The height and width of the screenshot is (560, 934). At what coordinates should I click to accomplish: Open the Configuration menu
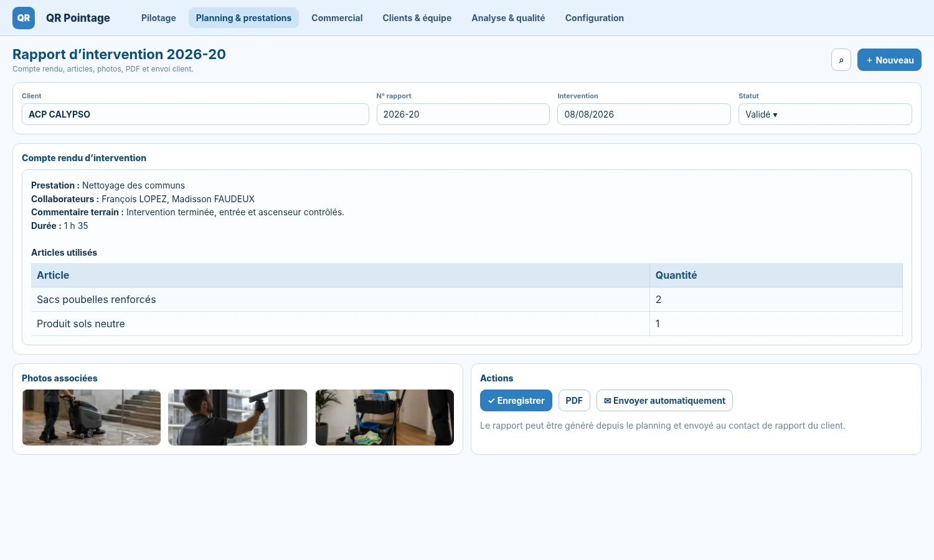pos(595,18)
